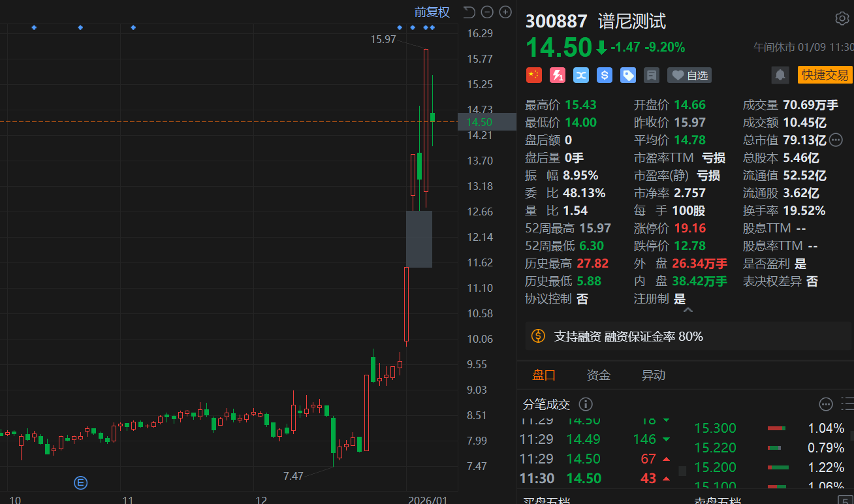Expand 总市值 more options ellipsis
This screenshot has height=504, width=854.
pyautogui.click(x=836, y=140)
